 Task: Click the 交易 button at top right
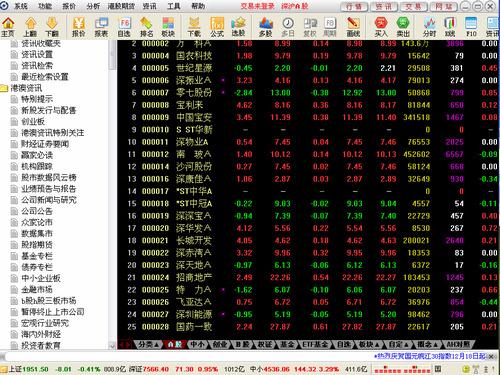(x=414, y=6)
